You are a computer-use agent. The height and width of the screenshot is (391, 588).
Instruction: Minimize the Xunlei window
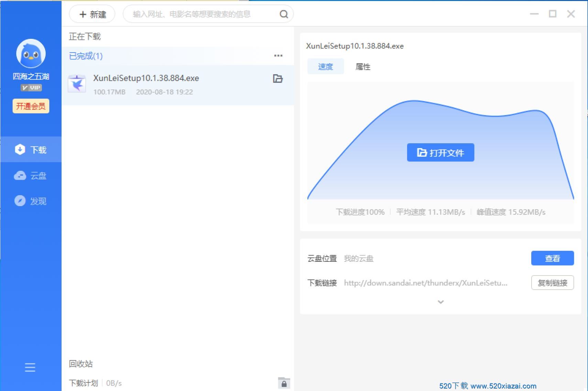coord(534,14)
